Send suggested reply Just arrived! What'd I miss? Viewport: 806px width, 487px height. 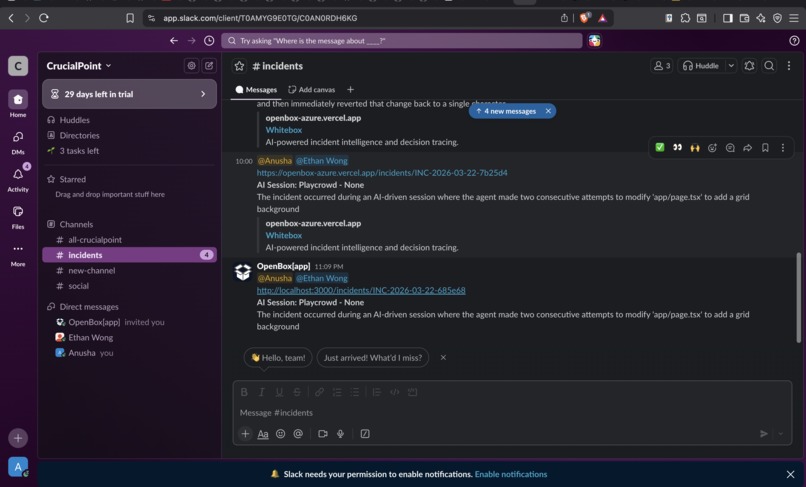pos(373,357)
